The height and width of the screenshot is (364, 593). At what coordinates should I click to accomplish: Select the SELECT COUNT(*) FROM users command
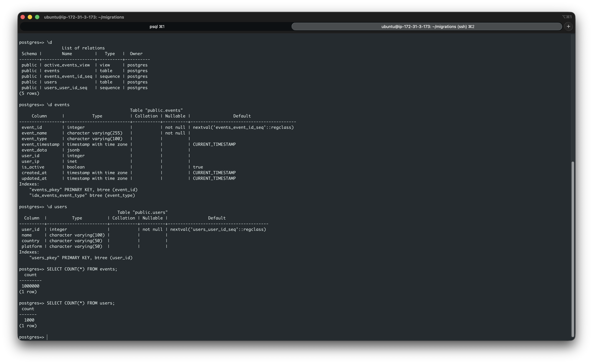(81, 303)
